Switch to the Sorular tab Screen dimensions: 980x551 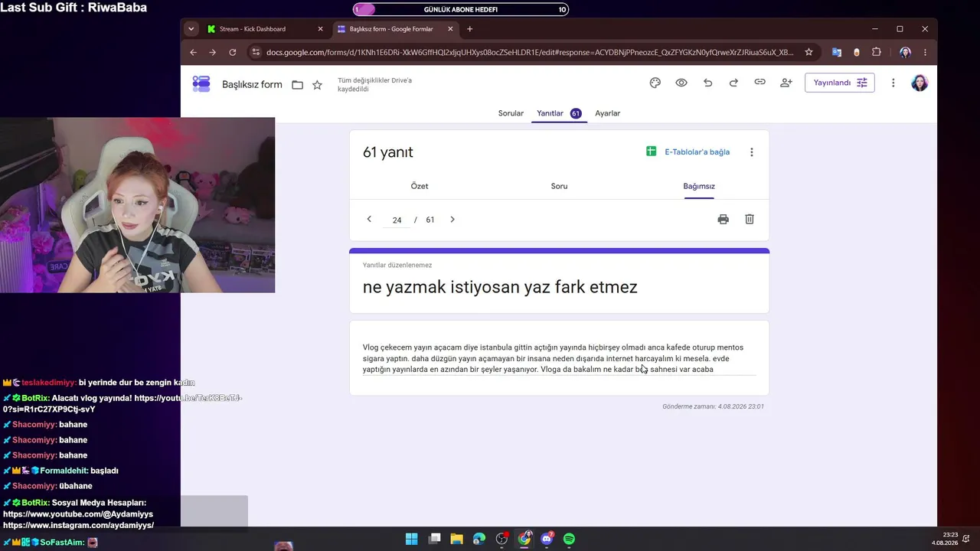pos(511,113)
